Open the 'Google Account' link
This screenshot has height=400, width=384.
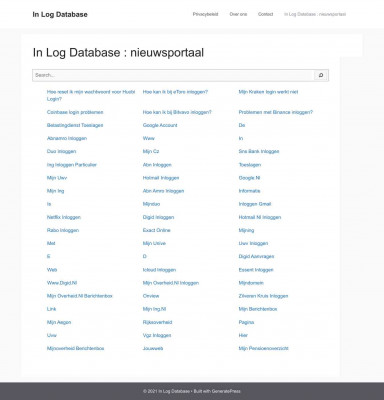click(160, 125)
